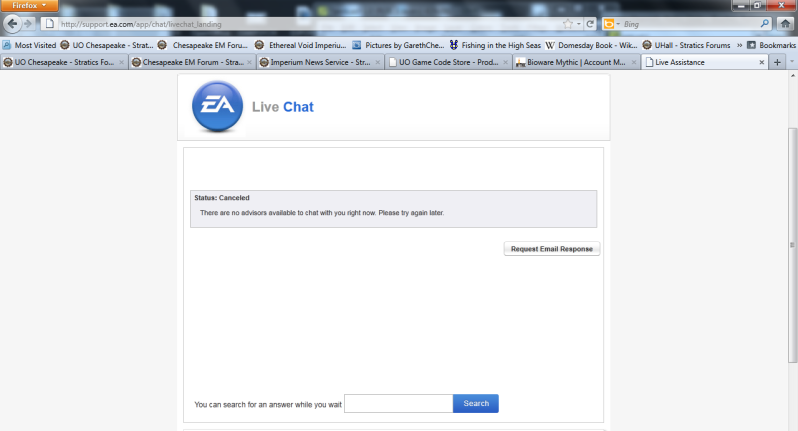Image resolution: width=798 pixels, height=431 pixels.
Task: Open the Bing search engine selector
Action: pyautogui.click(x=611, y=24)
